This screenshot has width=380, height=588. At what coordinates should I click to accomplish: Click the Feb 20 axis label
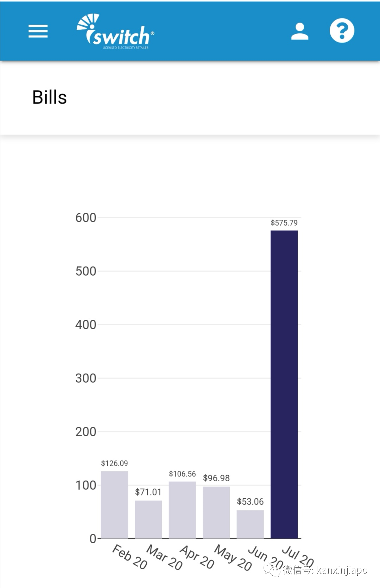(x=129, y=557)
